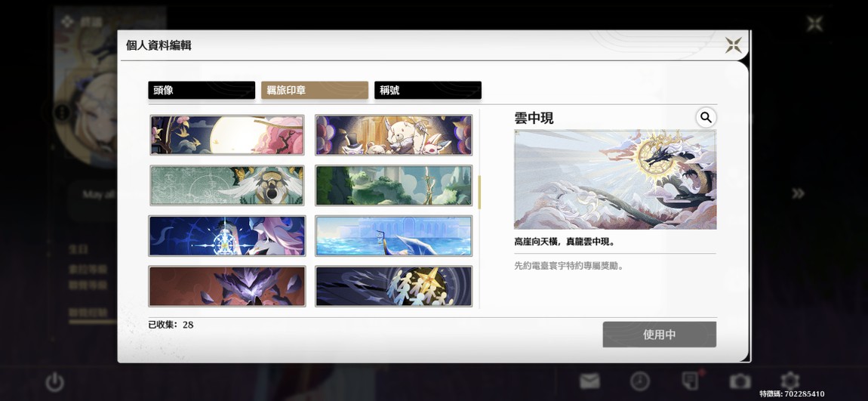Screen dimensions: 868x401
Task: Click the 個人資料編輯 header title
Action: (159, 45)
